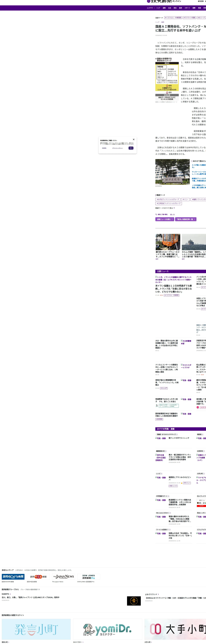This screenshot has height=644, width=206.
Task: Select 速報 in the navigation bar
Action: [x=164, y=8]
